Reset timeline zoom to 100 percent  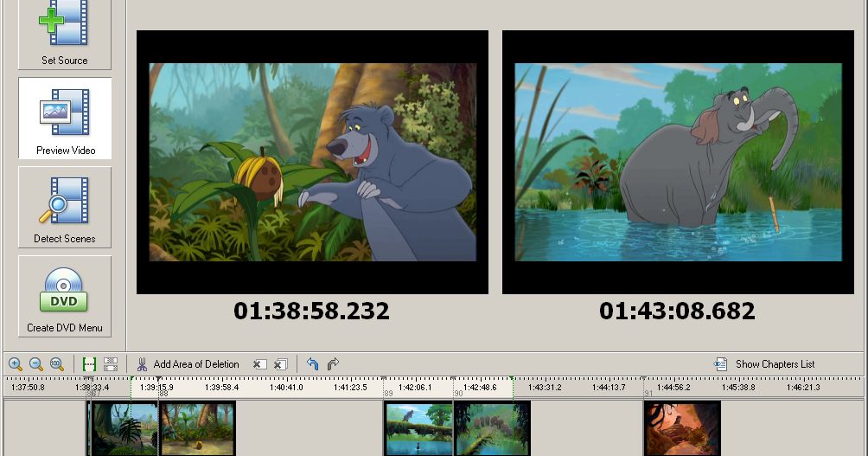click(x=56, y=364)
